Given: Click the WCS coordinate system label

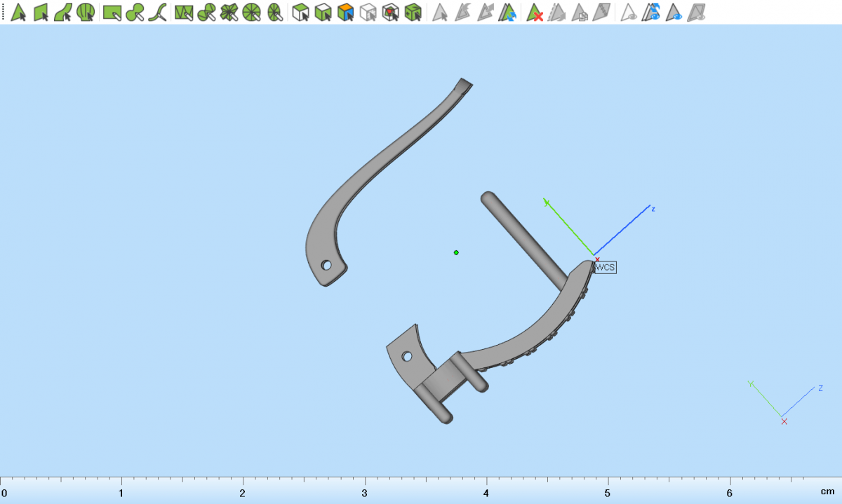Looking at the screenshot, I should [x=605, y=267].
